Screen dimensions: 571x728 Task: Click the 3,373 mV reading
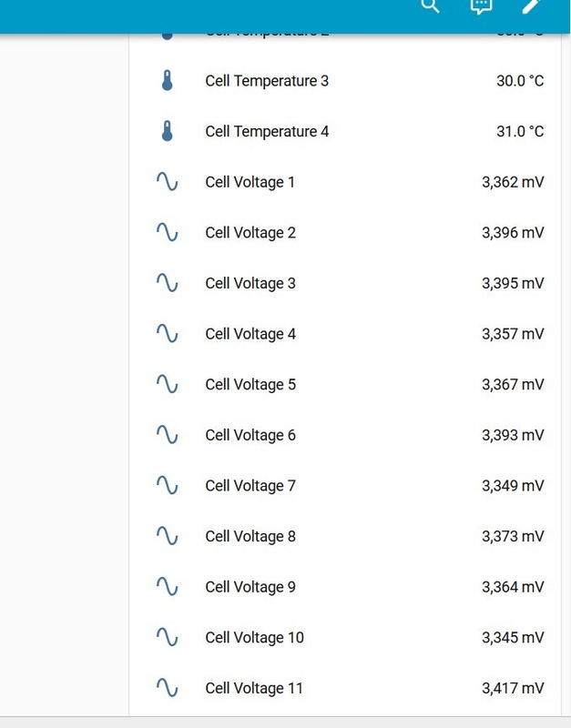tap(513, 537)
